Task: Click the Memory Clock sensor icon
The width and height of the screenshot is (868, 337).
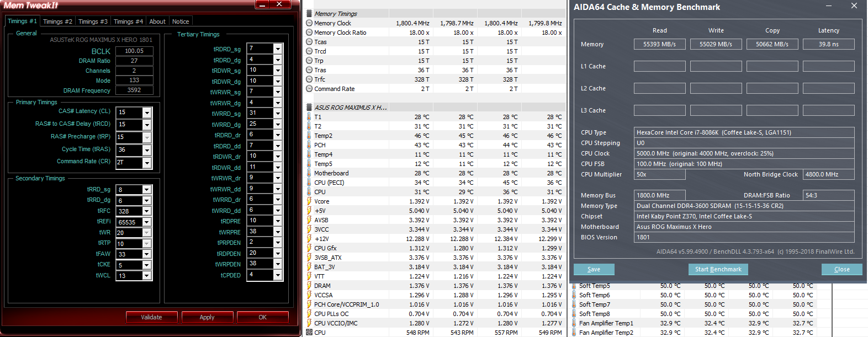Action: [x=309, y=23]
